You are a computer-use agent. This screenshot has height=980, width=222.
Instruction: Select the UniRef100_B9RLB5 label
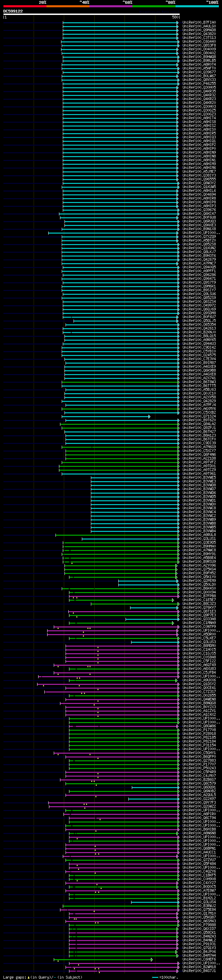199,61
